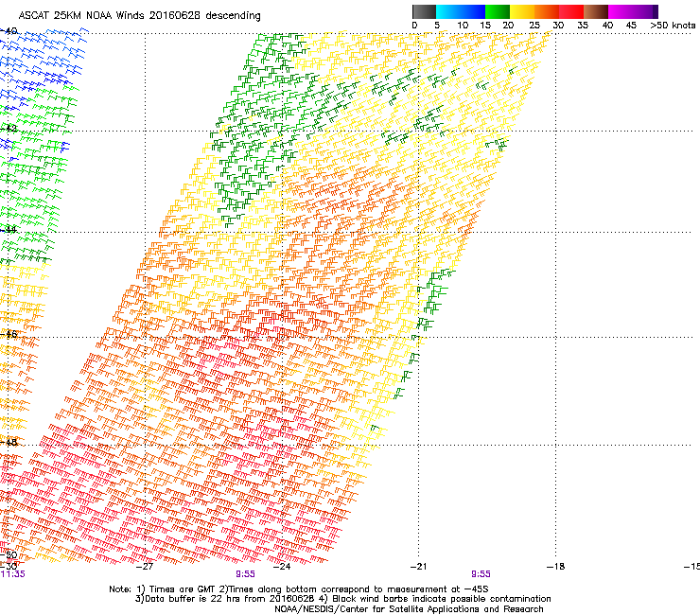
Task: Click the gray 0-5 knots legend swatch
Action: click(424, 11)
